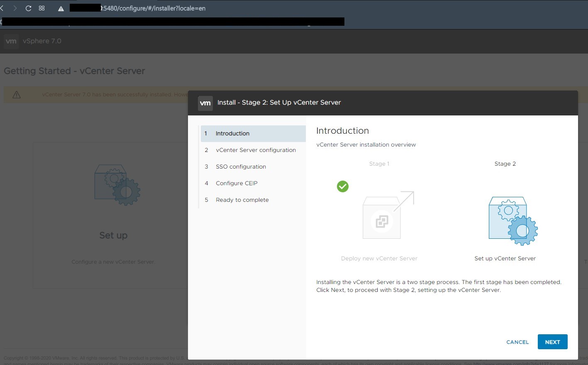
Task: Click the green Stage 1 completed checkmark
Action: point(343,186)
